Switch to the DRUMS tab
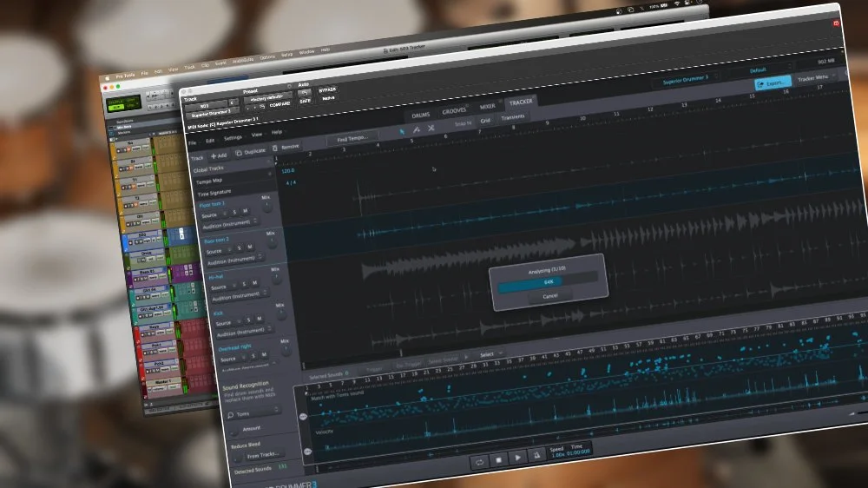This screenshot has width=868, height=488. point(421,115)
